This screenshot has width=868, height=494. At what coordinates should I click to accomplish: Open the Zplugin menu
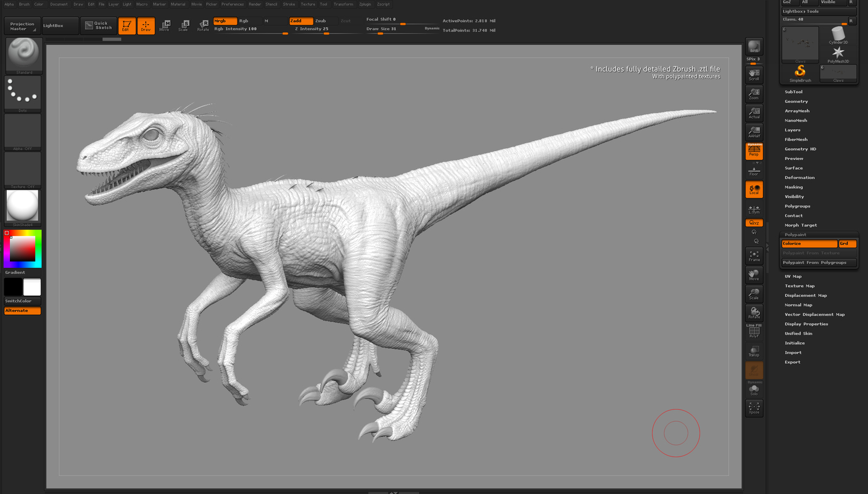(x=365, y=4)
